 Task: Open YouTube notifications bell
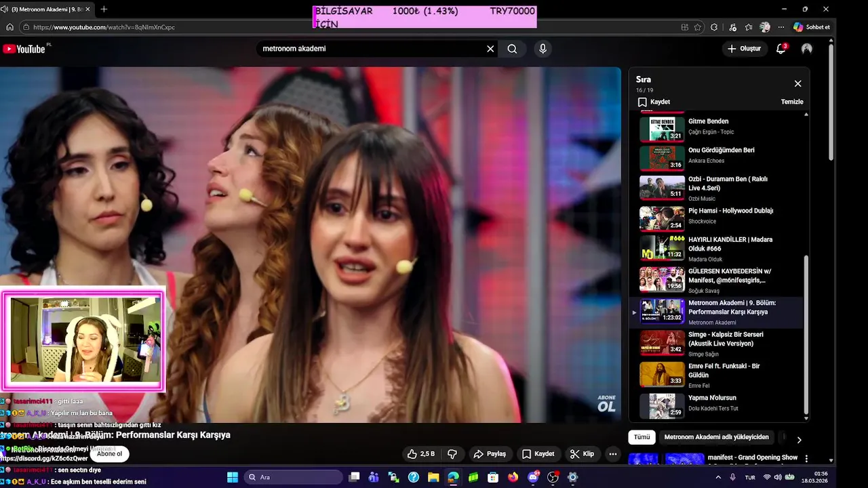click(781, 49)
